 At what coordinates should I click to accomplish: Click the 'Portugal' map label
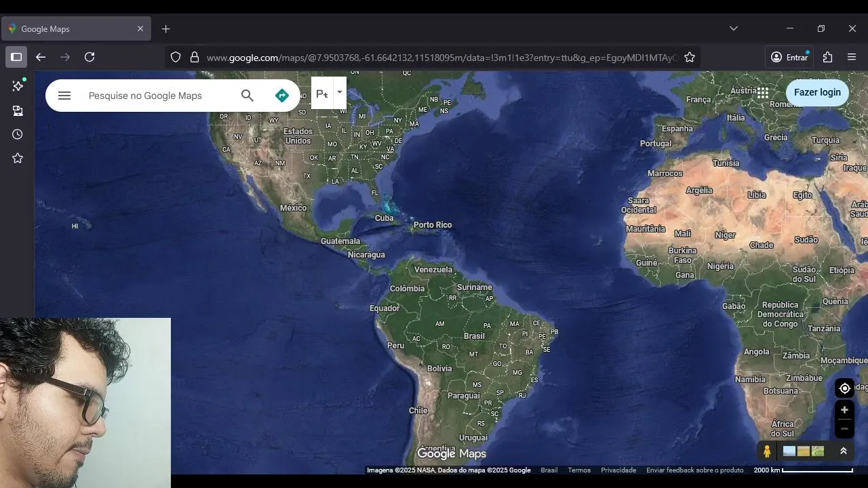656,144
